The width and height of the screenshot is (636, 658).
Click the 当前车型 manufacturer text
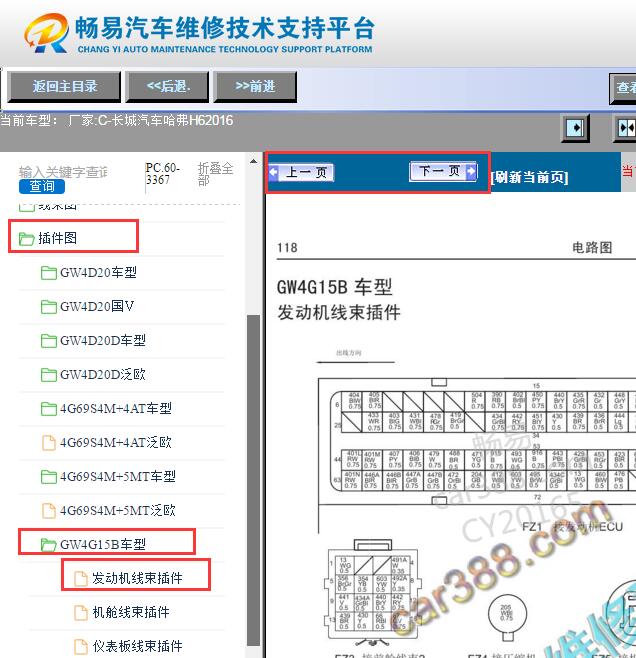point(117,121)
